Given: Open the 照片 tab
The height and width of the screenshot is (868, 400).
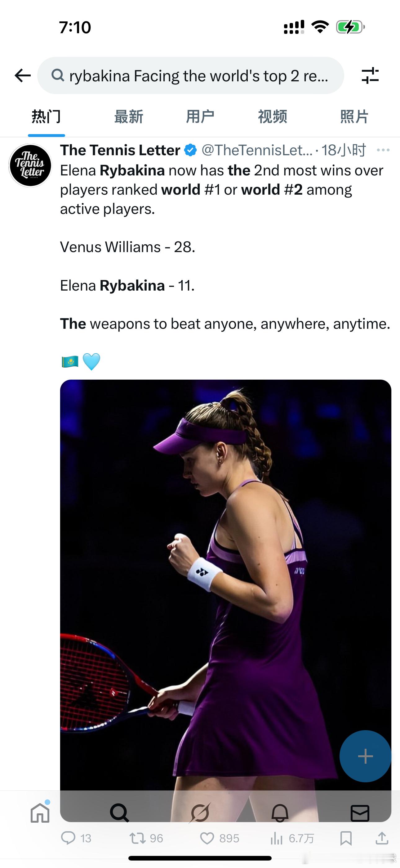Looking at the screenshot, I should (354, 117).
